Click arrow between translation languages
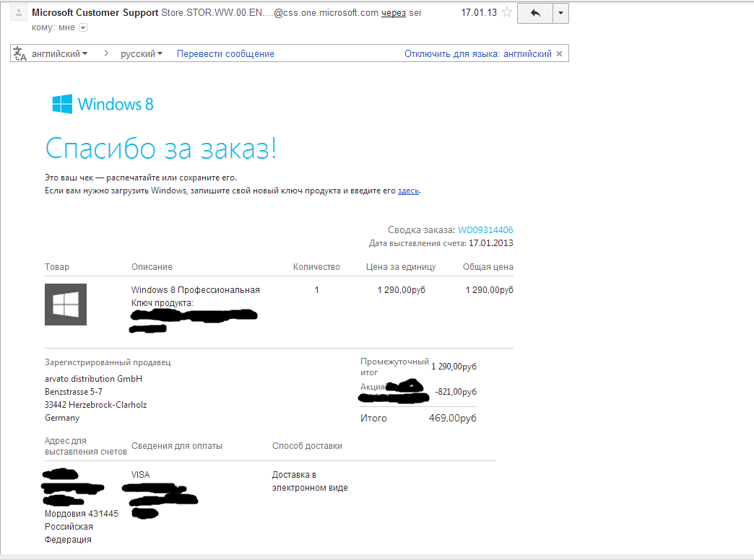This screenshot has width=754, height=560. click(105, 53)
